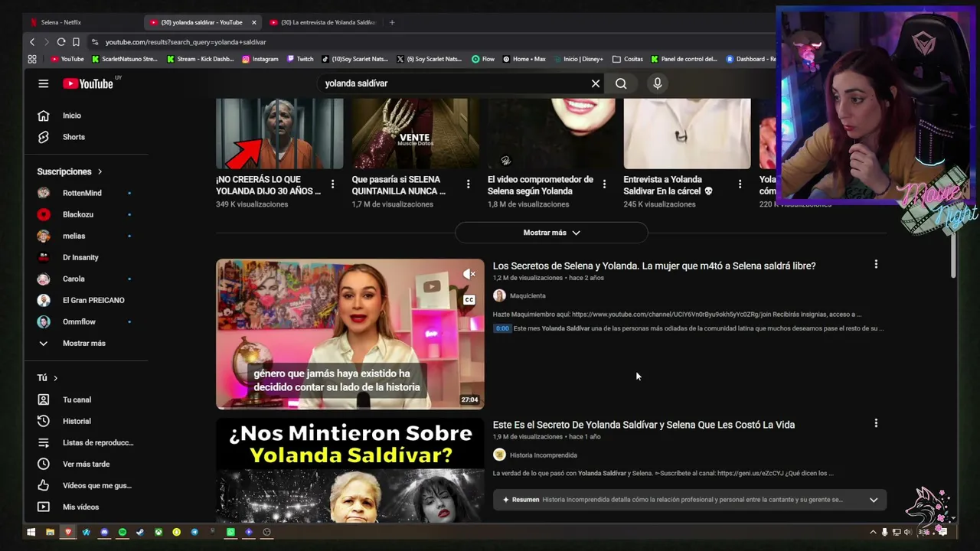Run the search with the magnifier button
The height and width of the screenshot is (551, 980).
point(621,83)
